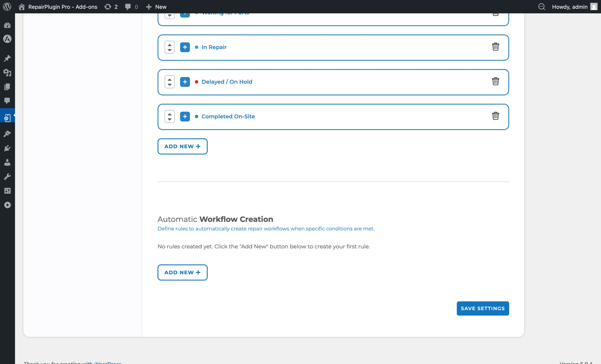Open Media sidebar icon

click(7, 72)
